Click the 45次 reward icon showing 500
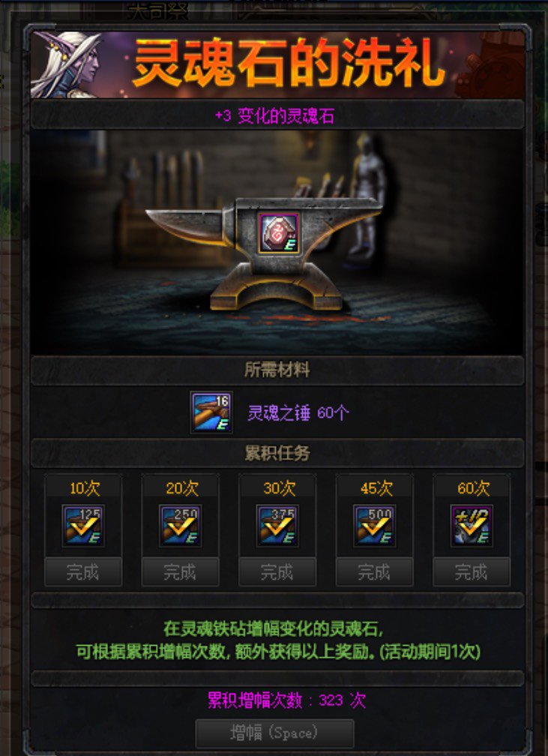The width and height of the screenshot is (548, 756). click(375, 526)
